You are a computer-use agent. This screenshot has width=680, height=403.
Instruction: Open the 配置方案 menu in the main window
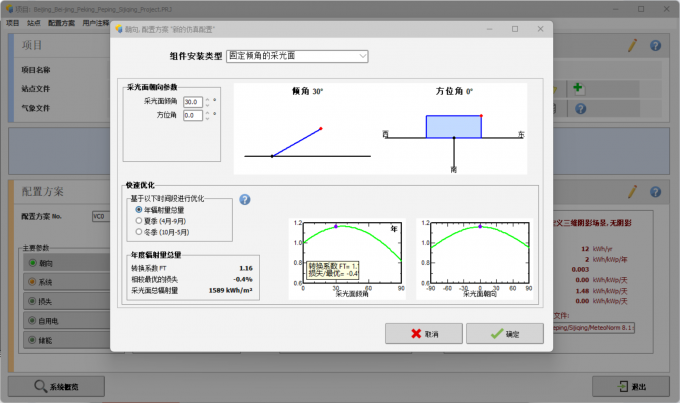(x=61, y=23)
